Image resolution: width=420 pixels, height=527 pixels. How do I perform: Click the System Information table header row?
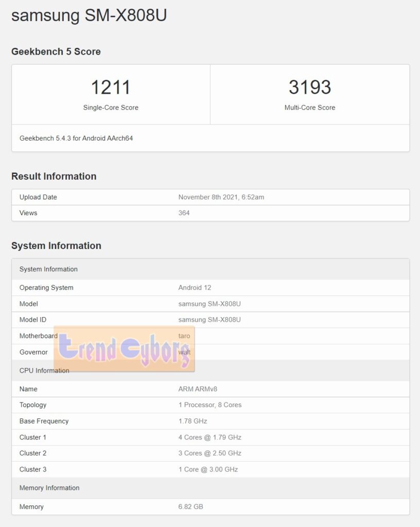tap(48, 269)
